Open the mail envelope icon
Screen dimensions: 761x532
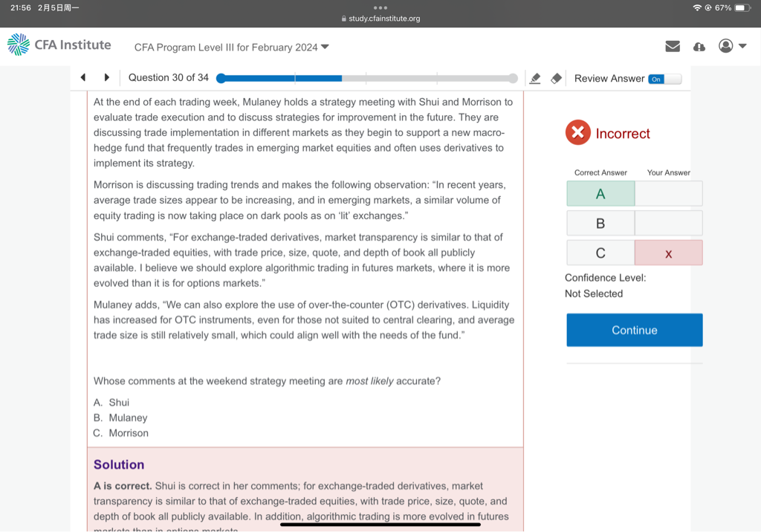tap(673, 46)
